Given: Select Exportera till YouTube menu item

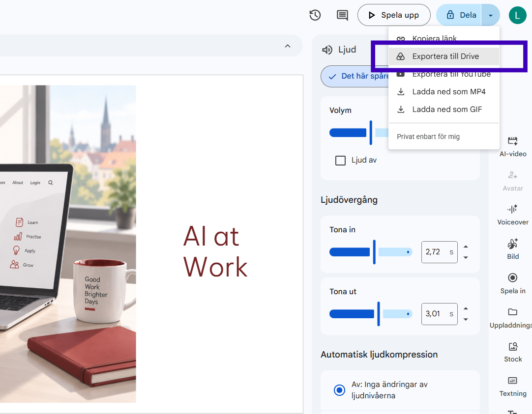Looking at the screenshot, I should pos(444,74).
